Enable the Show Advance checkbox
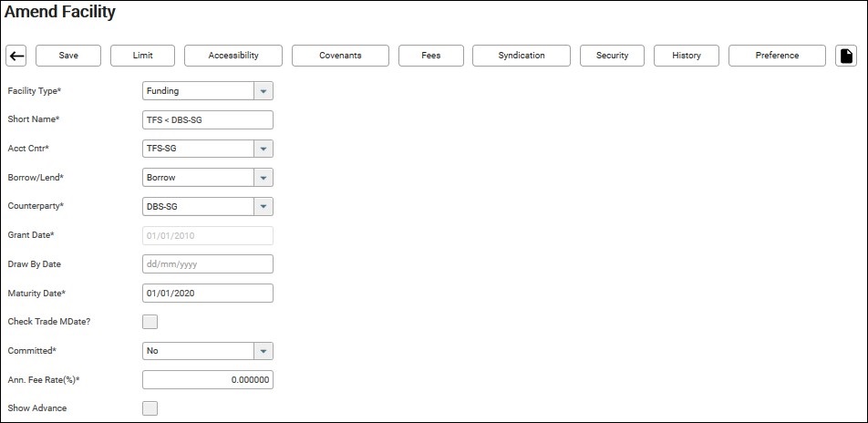 pos(150,408)
